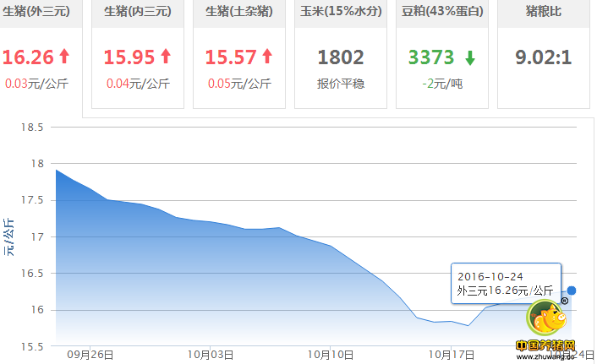Screen dimensions: 597x364
Task: Click the 报价平稳 status text under 1802
Action: pos(341,84)
